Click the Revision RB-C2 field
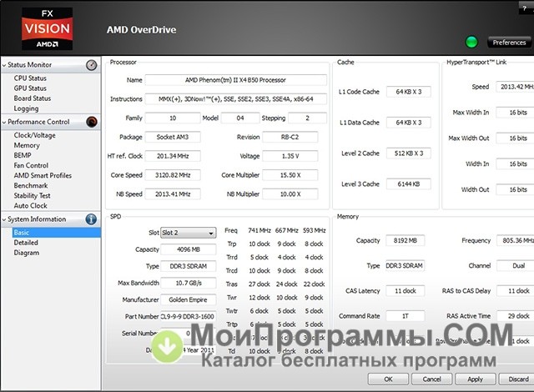This screenshot has width=534, height=392. [290, 137]
